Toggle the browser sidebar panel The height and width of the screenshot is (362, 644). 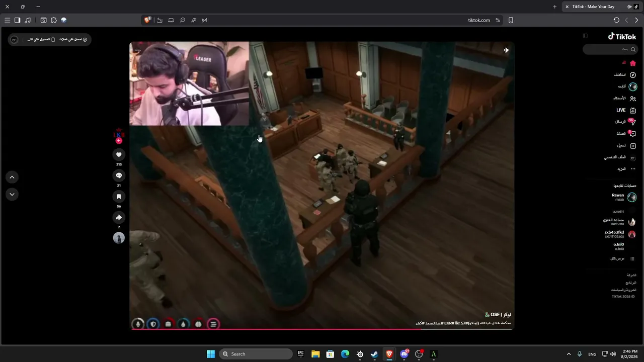(x=17, y=20)
